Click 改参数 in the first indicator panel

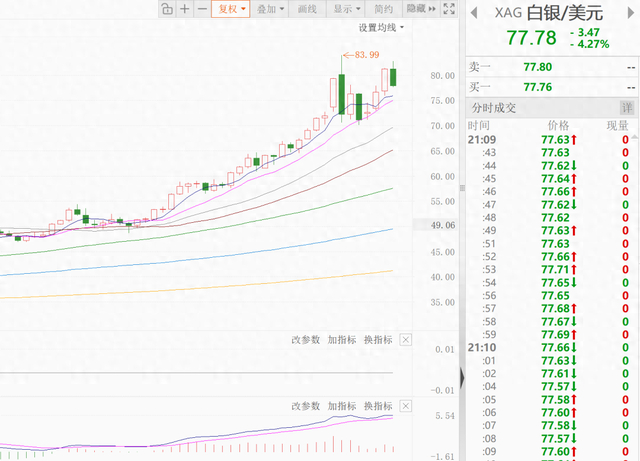pyautogui.click(x=305, y=340)
